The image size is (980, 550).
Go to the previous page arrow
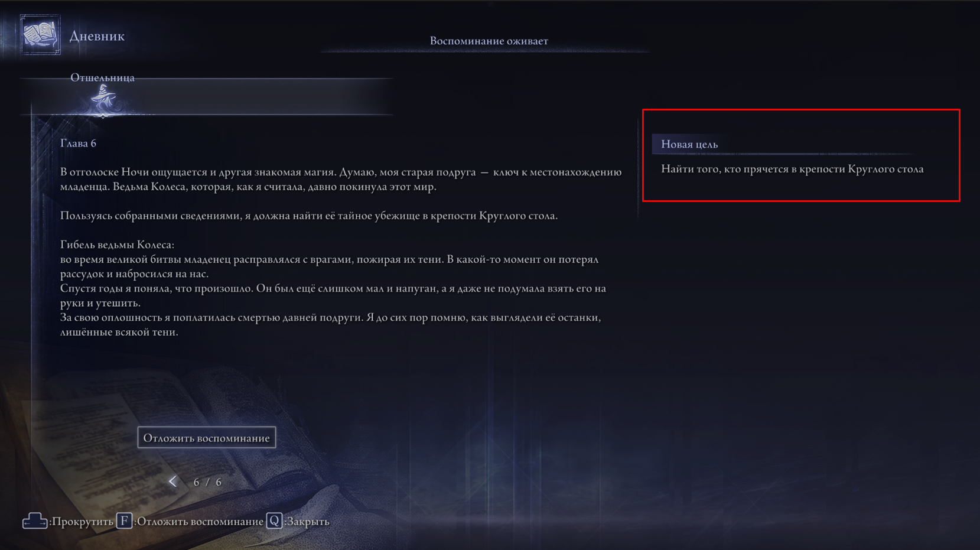(x=172, y=481)
